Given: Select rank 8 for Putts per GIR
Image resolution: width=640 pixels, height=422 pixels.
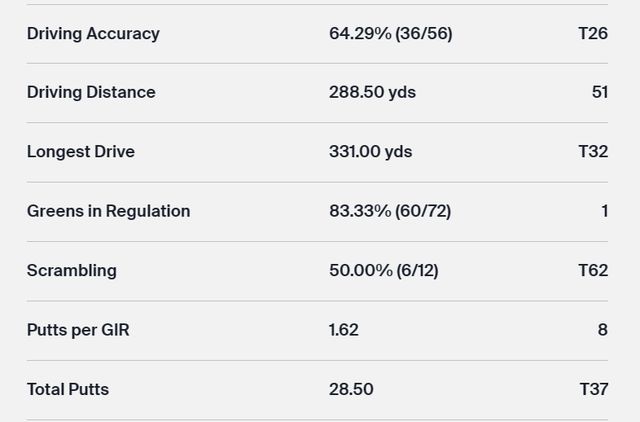Looking at the screenshot, I should click(602, 329).
